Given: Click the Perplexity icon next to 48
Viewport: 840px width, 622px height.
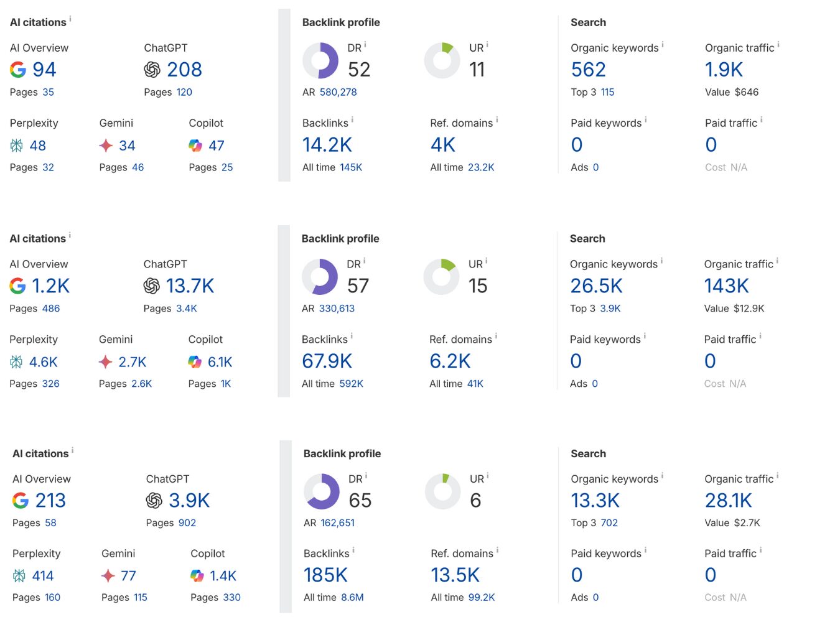Looking at the screenshot, I should 17,146.
